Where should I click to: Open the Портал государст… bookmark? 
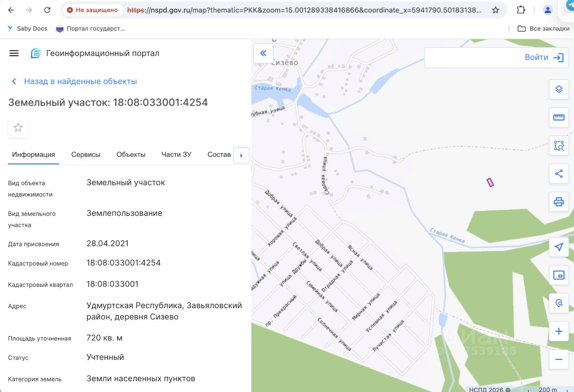[90, 29]
